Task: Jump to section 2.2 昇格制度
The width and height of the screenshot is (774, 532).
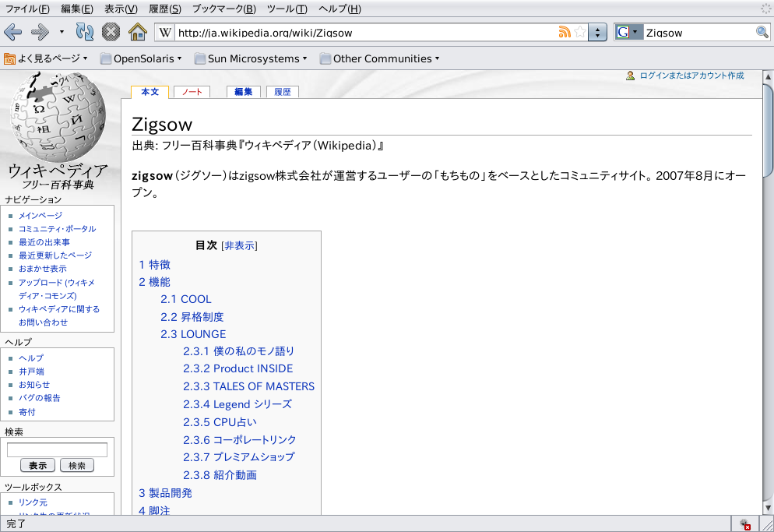Action: point(192,317)
